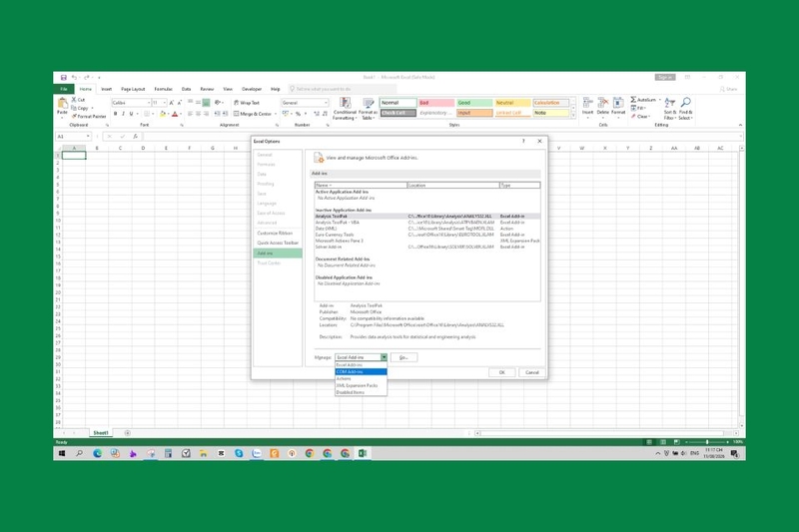Screen dimensions: 799x532
Task: Open the File tab
Action: pos(64,89)
